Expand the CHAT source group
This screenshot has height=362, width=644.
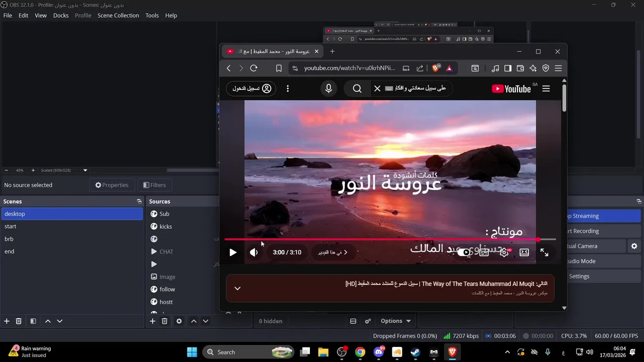point(154,251)
